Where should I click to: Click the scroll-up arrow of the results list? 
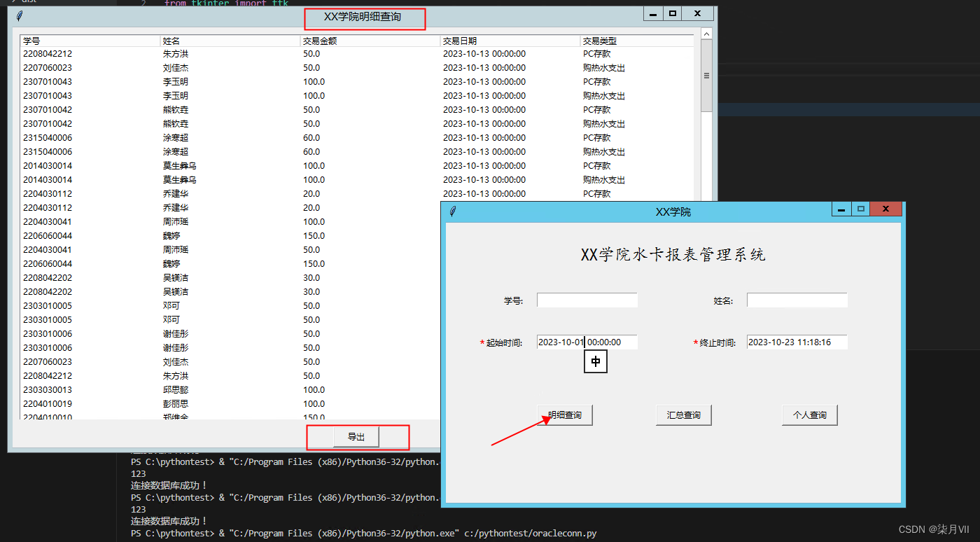point(706,34)
